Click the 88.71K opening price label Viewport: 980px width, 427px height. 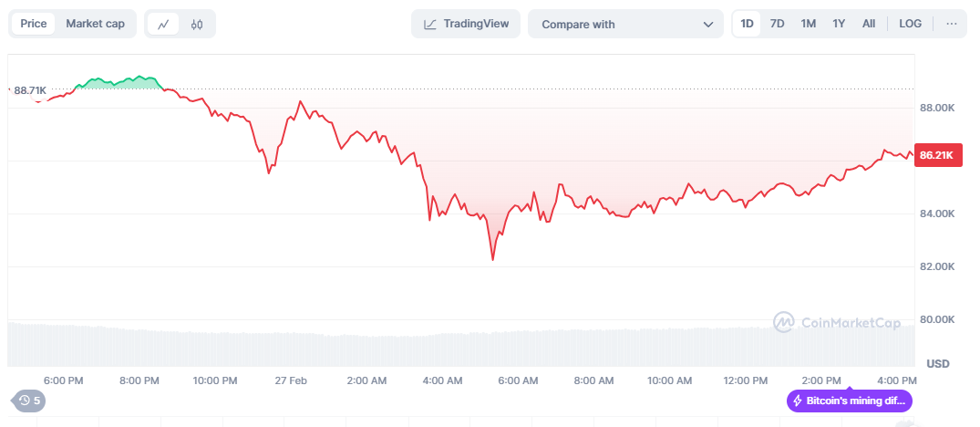click(30, 90)
